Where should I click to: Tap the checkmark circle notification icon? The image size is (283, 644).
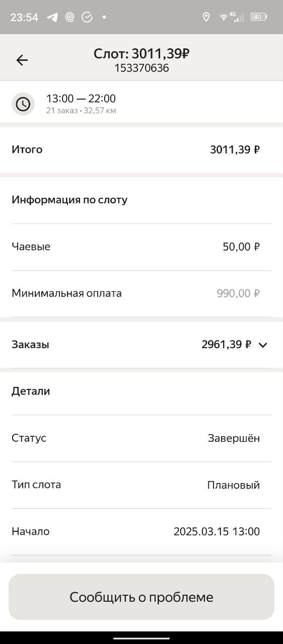tap(87, 17)
